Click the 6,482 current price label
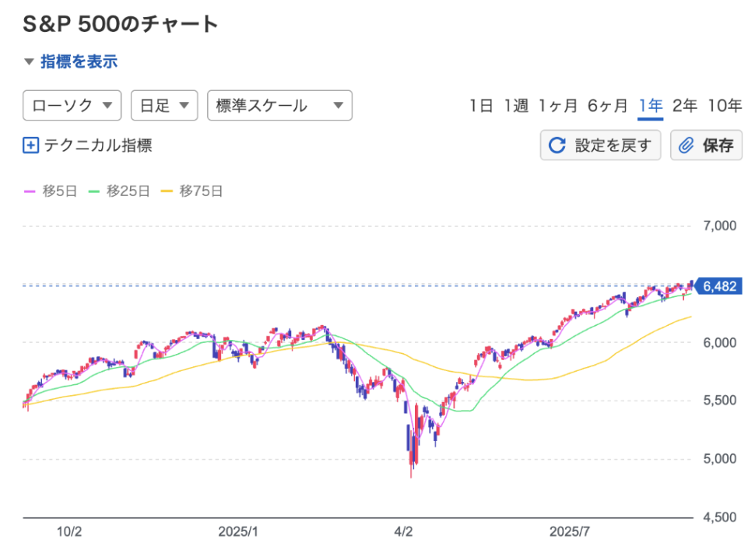Viewport: 755px width, 560px height. tap(718, 286)
